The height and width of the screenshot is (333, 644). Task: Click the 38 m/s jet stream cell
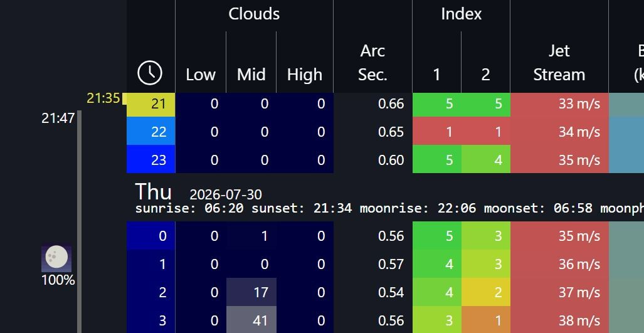559,320
